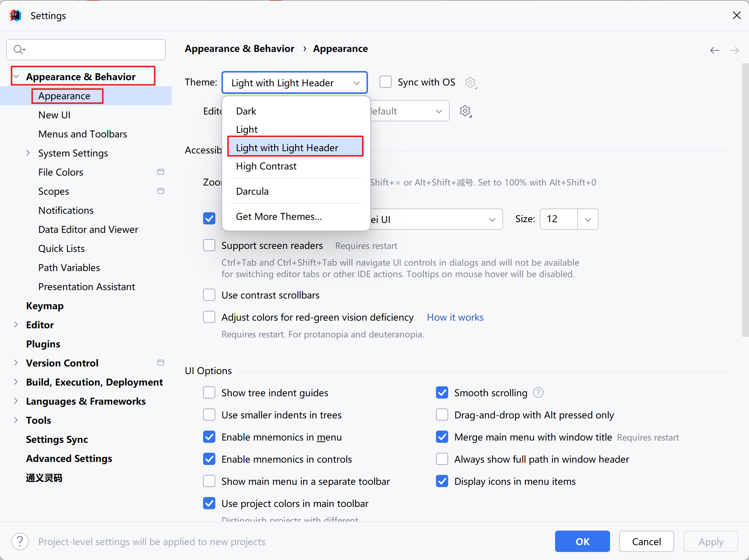Click the Version Control project-level icon
The height and width of the screenshot is (560, 749).
(x=161, y=363)
